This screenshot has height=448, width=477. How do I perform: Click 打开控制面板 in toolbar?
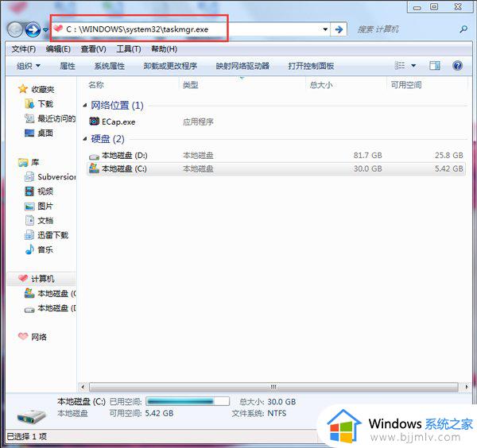pos(311,66)
